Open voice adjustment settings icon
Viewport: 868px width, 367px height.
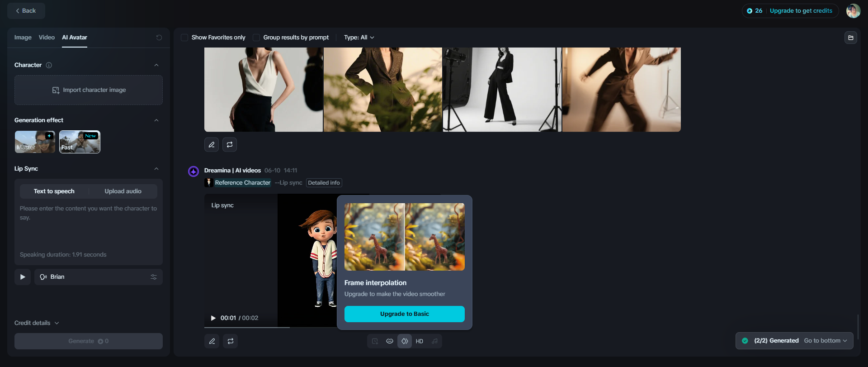tap(154, 277)
